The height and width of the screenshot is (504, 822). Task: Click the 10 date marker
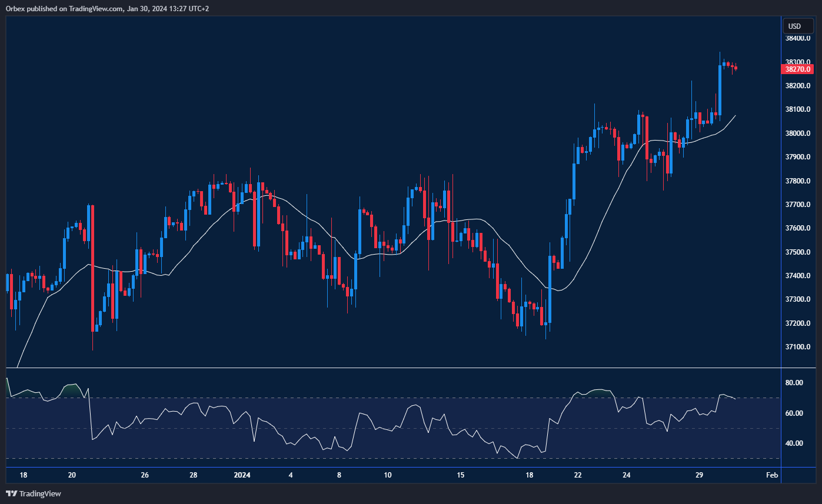point(387,475)
